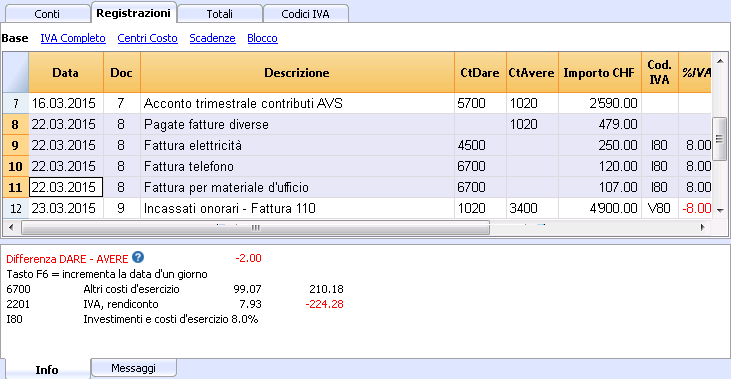Screen dimensions: 731x379
Task: Click 'Fattura per materiale d'ufficio' cell
Action: 297,187
